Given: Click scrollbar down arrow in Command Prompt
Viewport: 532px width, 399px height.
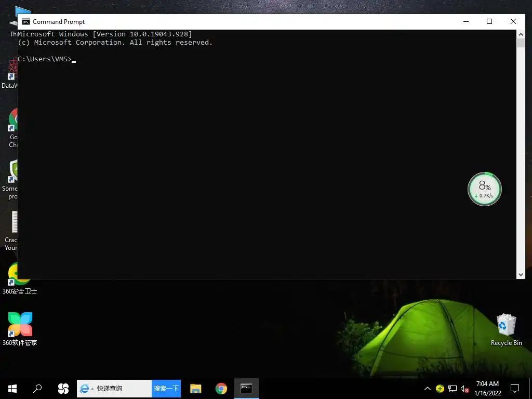Looking at the screenshot, I should (521, 274).
